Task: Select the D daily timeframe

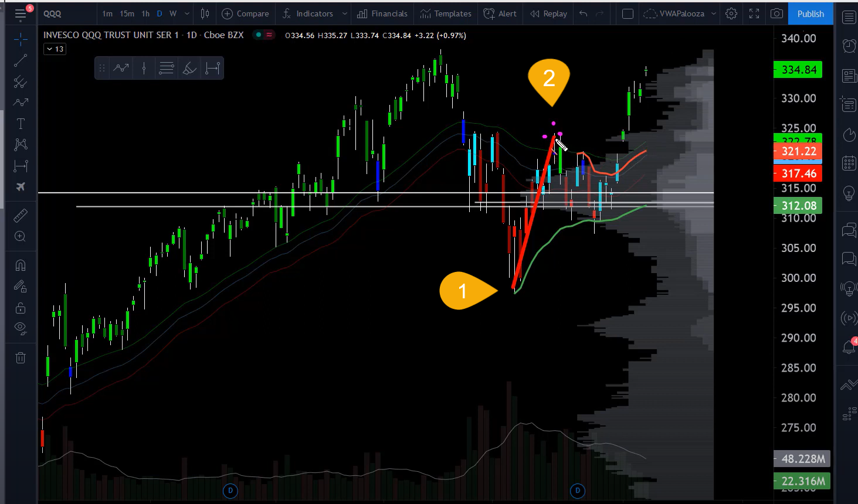Action: [160, 13]
